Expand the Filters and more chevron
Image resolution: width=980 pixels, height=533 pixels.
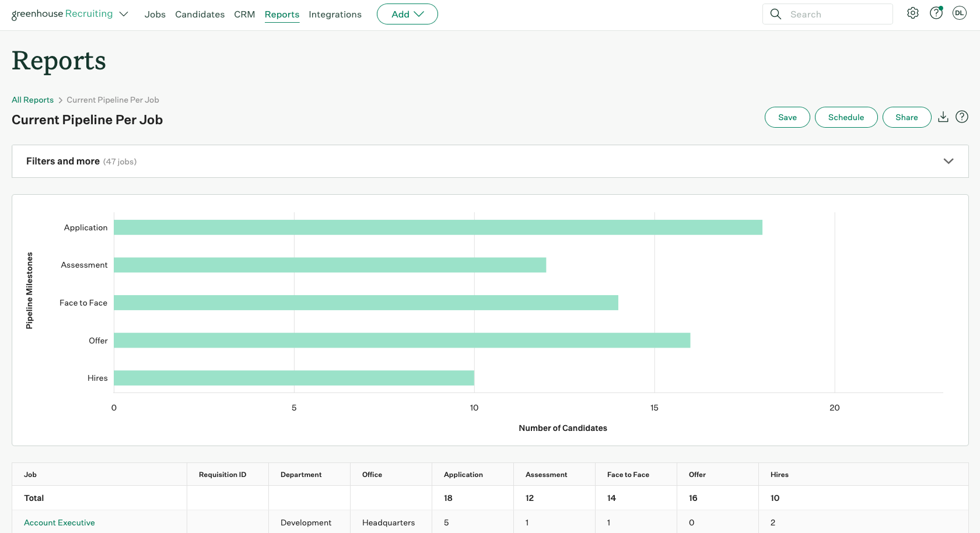coord(949,162)
